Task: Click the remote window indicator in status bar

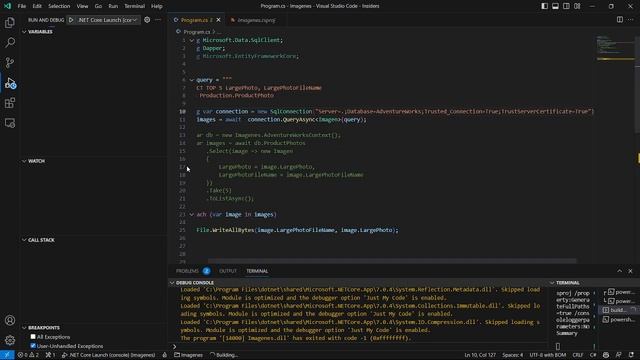Action: pos(7,355)
